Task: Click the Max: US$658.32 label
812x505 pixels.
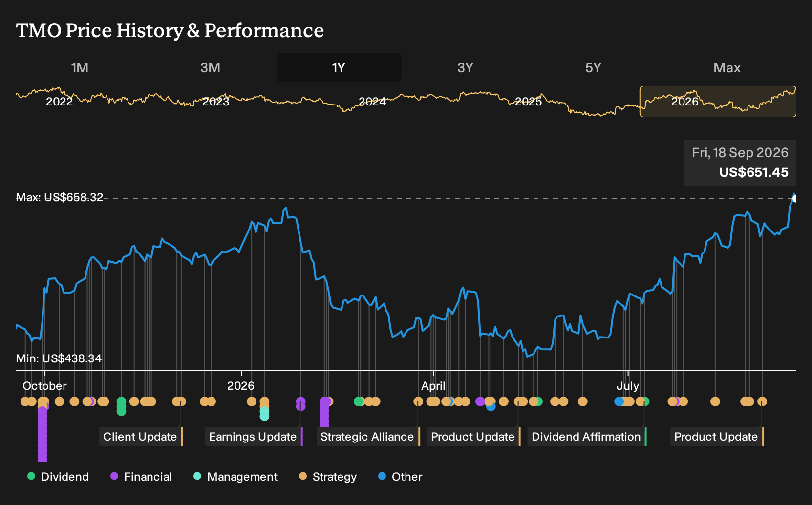Action: 60,197
